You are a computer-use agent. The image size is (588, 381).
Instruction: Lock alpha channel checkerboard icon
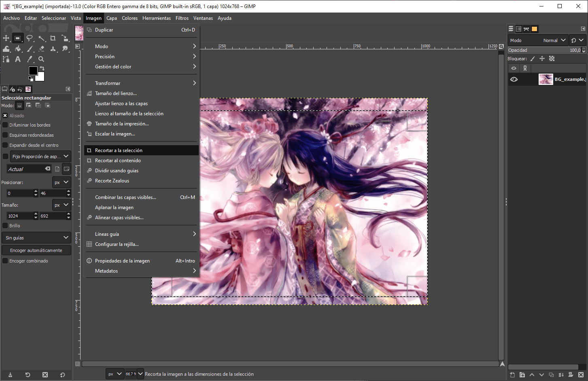point(552,59)
